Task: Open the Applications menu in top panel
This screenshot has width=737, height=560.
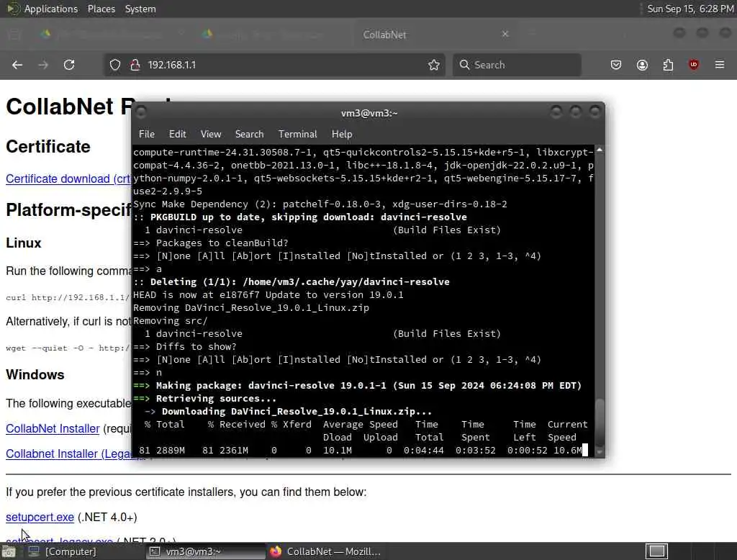Action: pyautogui.click(x=51, y=9)
